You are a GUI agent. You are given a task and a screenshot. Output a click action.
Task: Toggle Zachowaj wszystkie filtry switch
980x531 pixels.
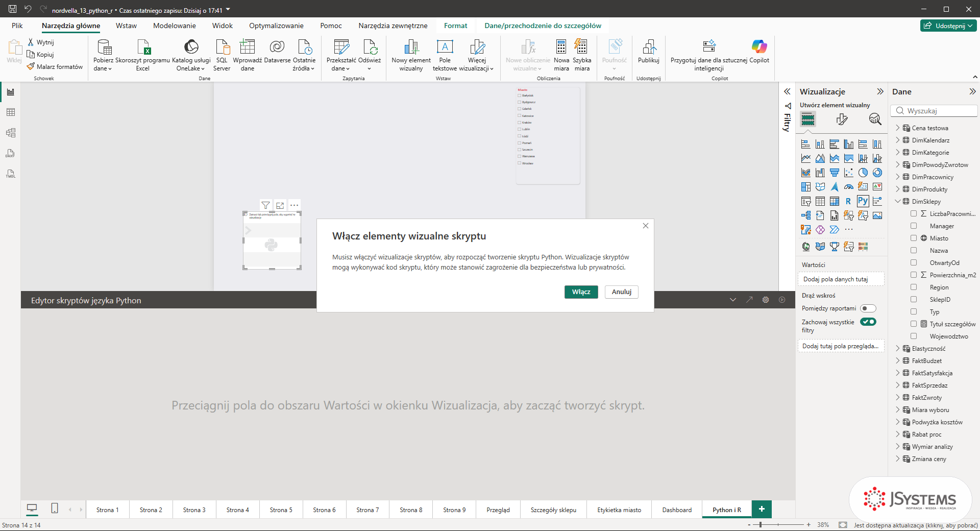pos(868,322)
